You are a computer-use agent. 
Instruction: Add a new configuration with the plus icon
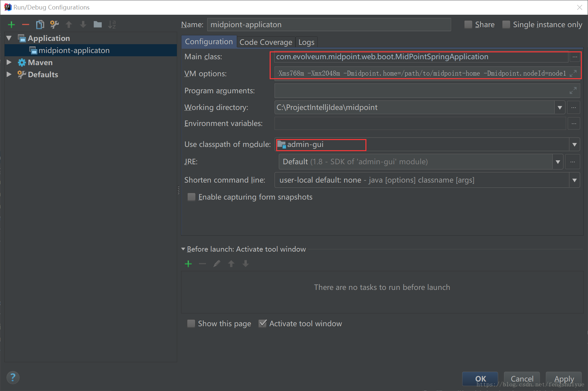(x=11, y=25)
